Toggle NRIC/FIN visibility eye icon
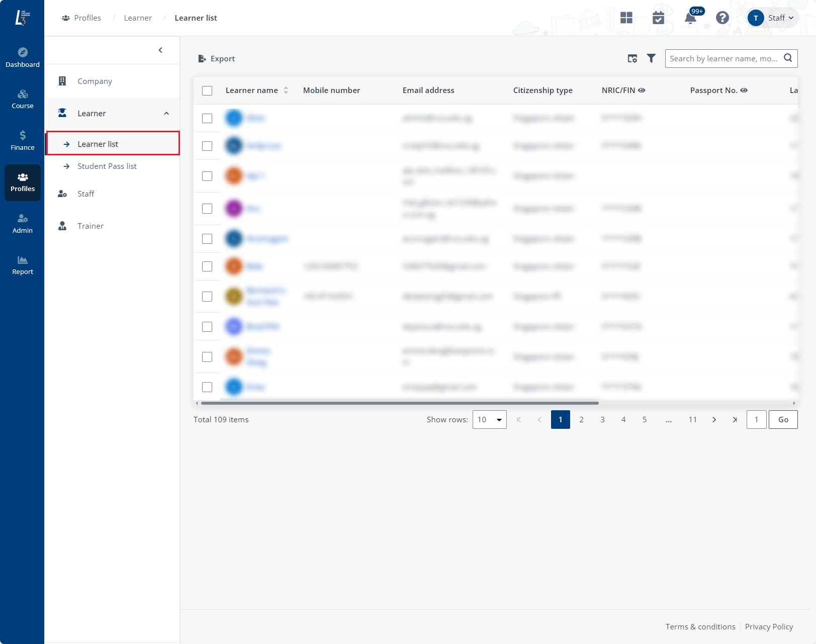The image size is (816, 644). 642,90
